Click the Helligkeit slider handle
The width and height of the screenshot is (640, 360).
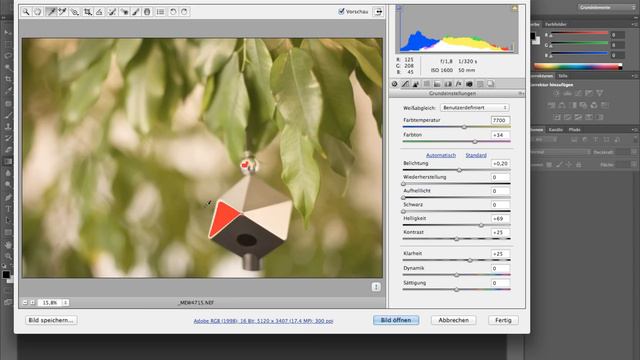pos(481,225)
